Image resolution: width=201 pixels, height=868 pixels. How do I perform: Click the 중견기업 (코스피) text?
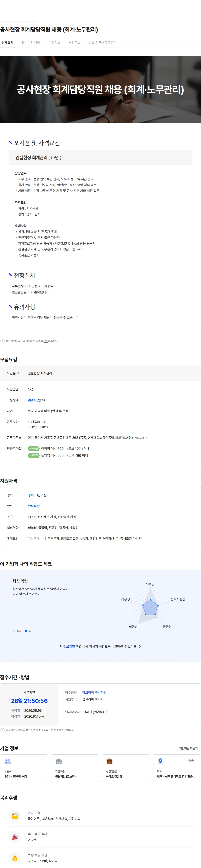[x=66, y=776]
